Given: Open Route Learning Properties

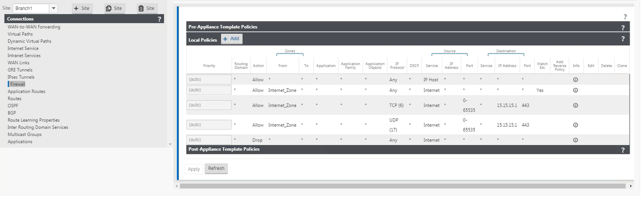Looking at the screenshot, I should [34, 120].
